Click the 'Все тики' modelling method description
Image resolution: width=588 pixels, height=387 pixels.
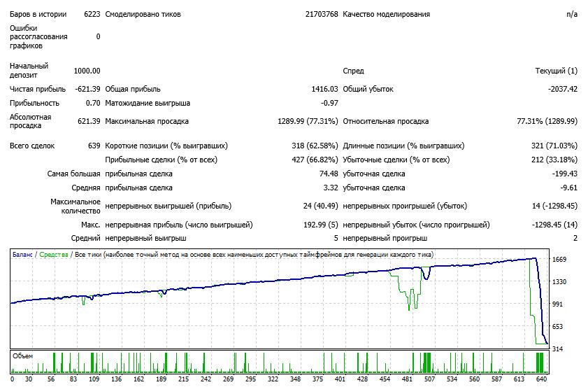click(254, 255)
